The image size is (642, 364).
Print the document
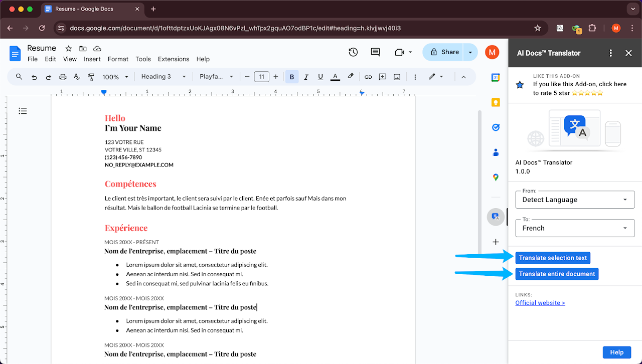(63, 77)
